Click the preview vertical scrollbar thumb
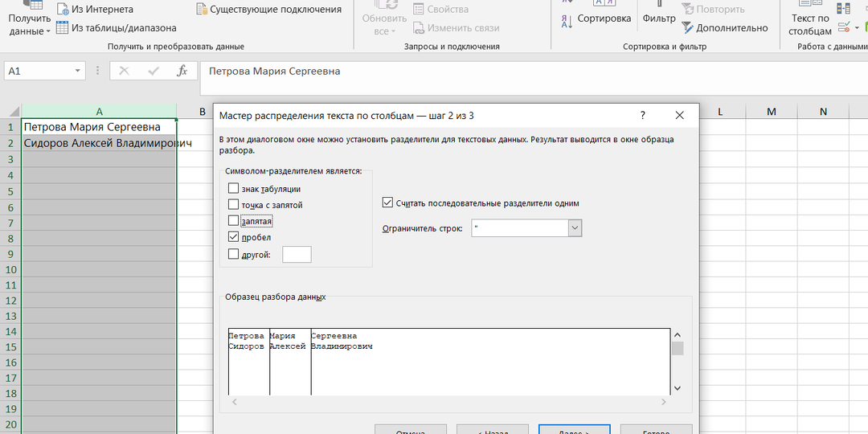This screenshot has width=868, height=434. pos(678,348)
